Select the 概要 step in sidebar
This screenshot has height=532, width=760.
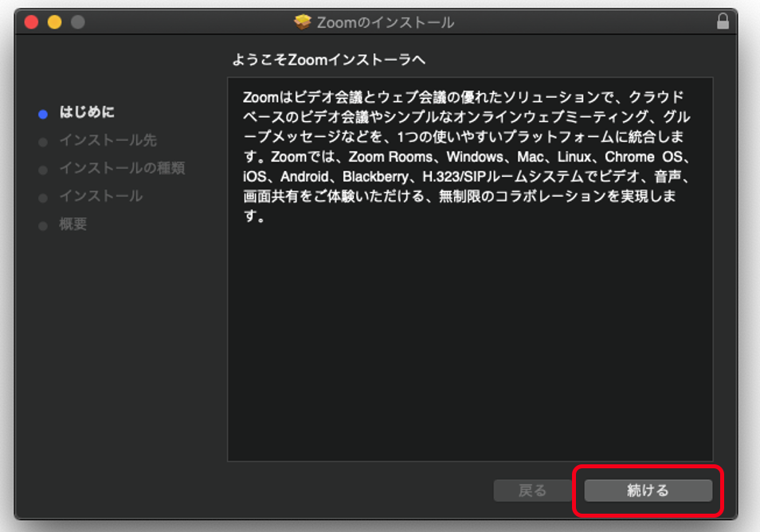pyautogui.click(x=72, y=224)
